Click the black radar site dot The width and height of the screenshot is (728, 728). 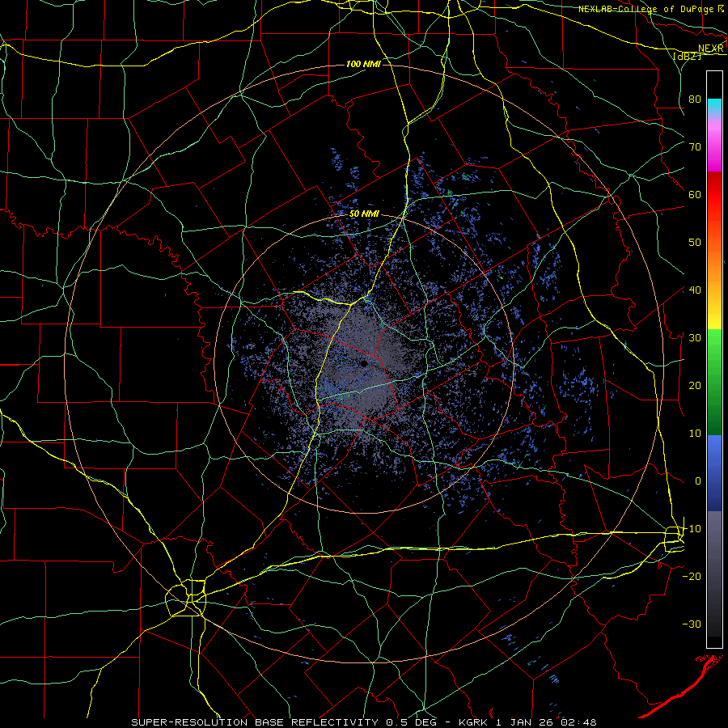pos(365,363)
